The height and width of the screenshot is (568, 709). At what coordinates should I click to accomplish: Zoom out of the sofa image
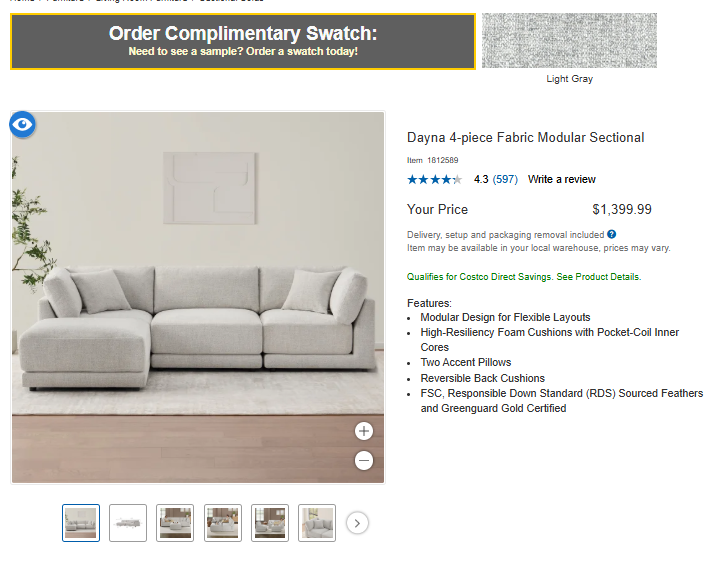[364, 461]
